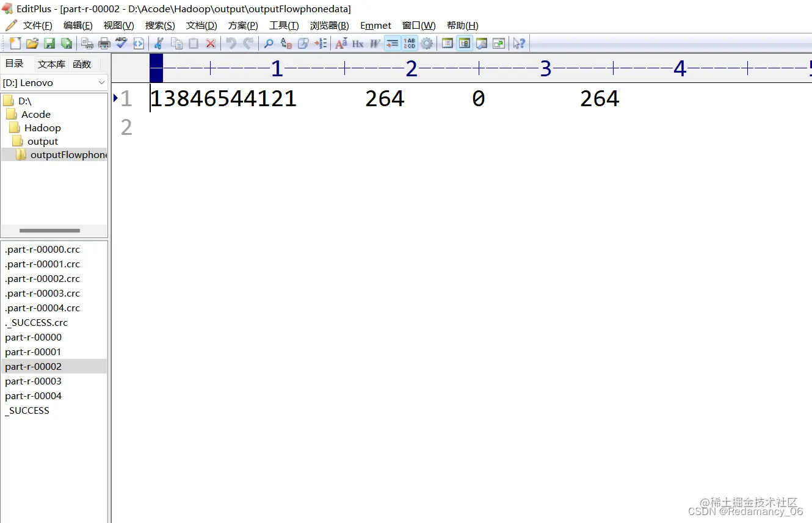The width and height of the screenshot is (812, 523).
Task: Create a new document with toolbar icon
Action: 15,43
